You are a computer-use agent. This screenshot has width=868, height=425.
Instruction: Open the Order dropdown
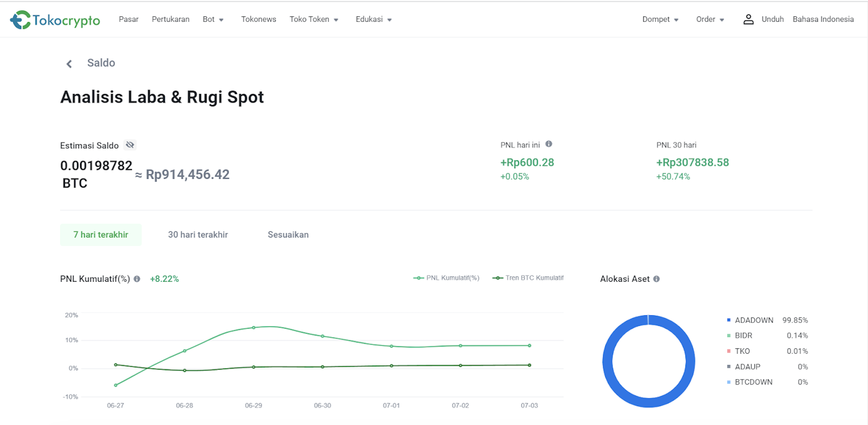(x=710, y=19)
